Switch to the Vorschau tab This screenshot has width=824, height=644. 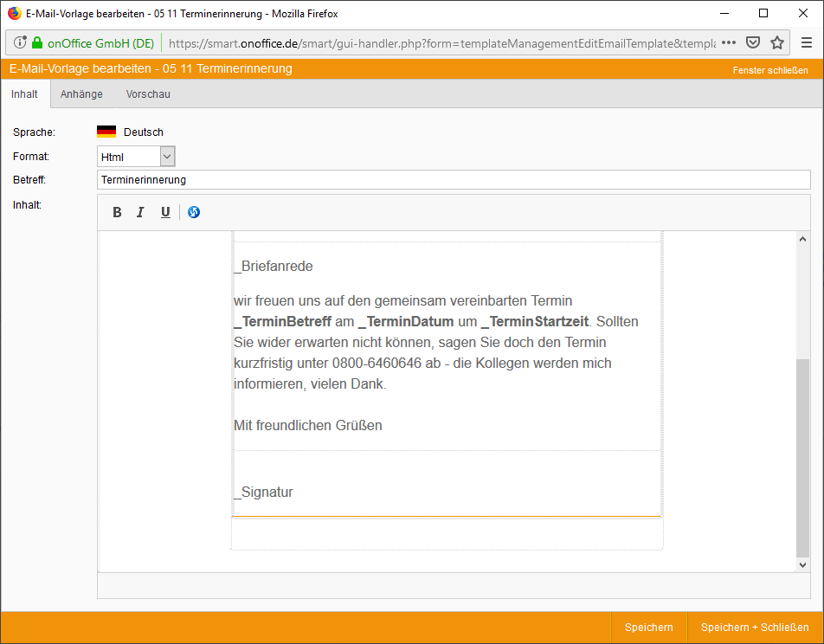coord(148,94)
